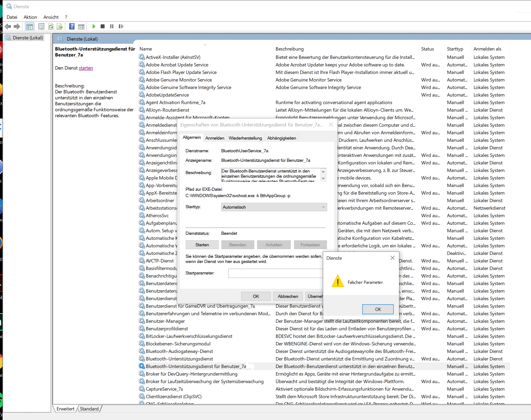Screen dimensions: 531x420
Task: Click the green Start service icon
Action: click(x=94, y=26)
